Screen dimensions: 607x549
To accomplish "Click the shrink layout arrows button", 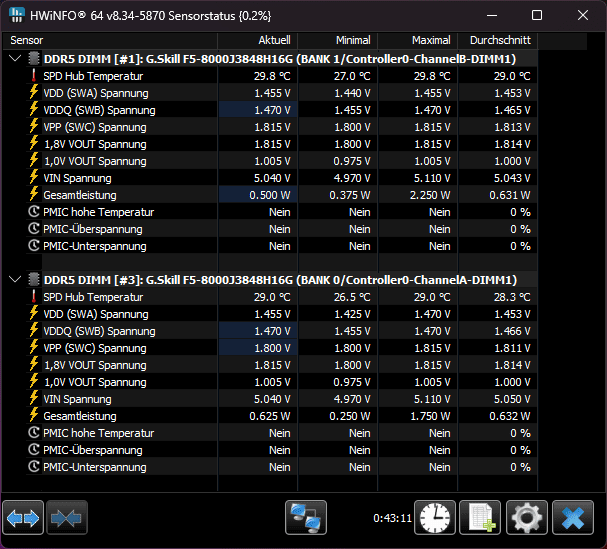I will coord(67,518).
